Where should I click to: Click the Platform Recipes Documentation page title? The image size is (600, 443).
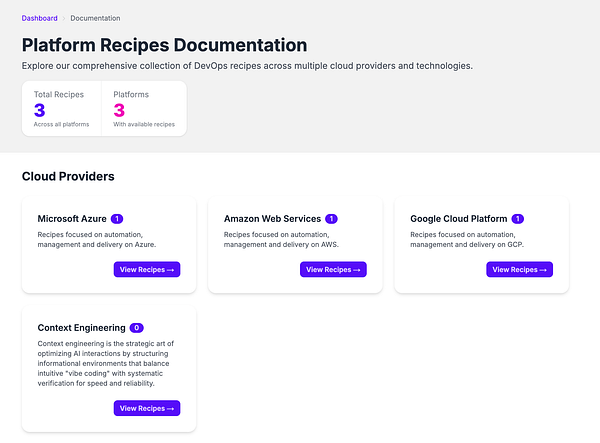165,45
